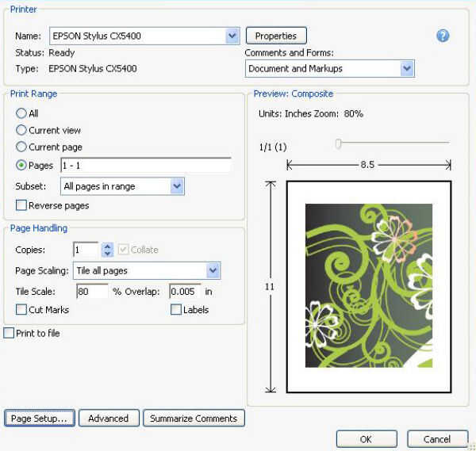Cancel the print dialog

(x=437, y=439)
